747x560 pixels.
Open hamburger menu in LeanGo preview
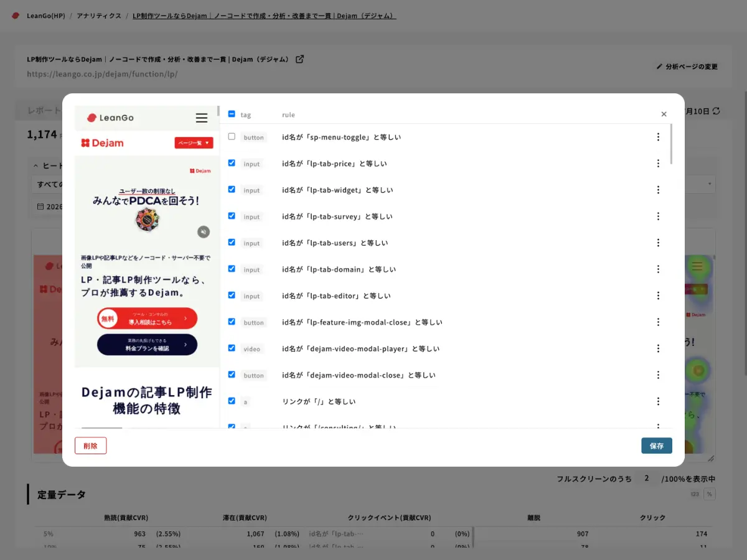pos(201,118)
